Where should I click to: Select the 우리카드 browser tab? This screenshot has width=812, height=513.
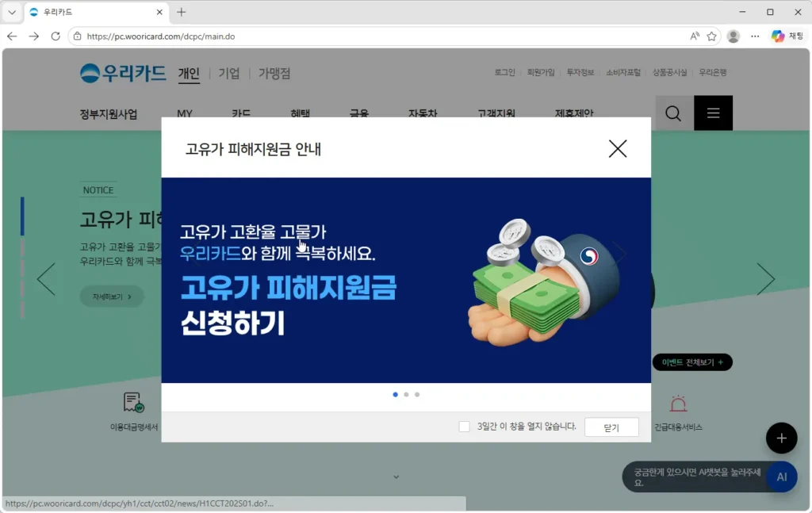click(x=96, y=12)
